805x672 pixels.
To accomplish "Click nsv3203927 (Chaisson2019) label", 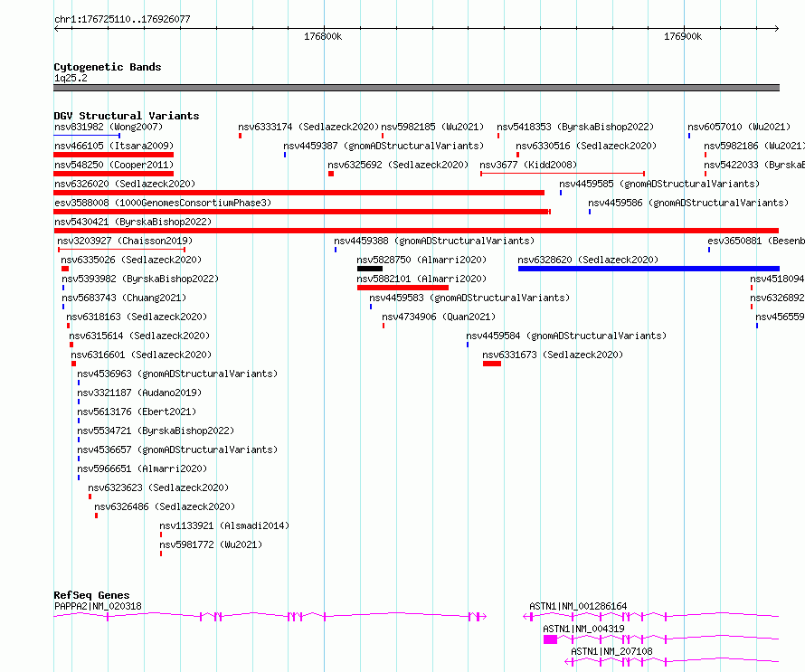I will (125, 241).
